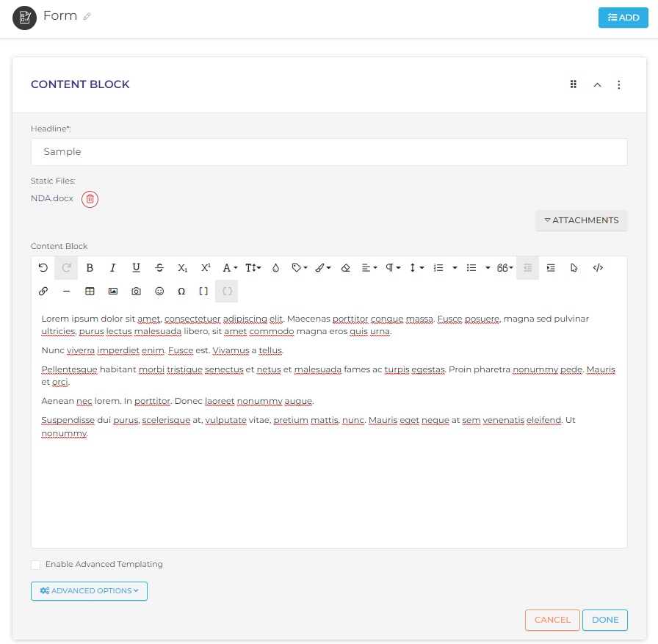Switch to the code view with the </> icon
This screenshot has width=658, height=644.
(x=597, y=267)
